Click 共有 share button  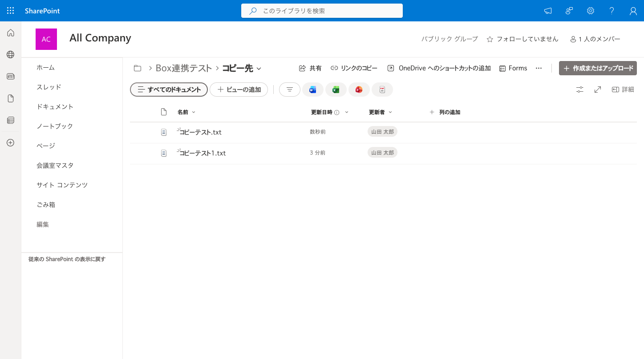tap(310, 68)
